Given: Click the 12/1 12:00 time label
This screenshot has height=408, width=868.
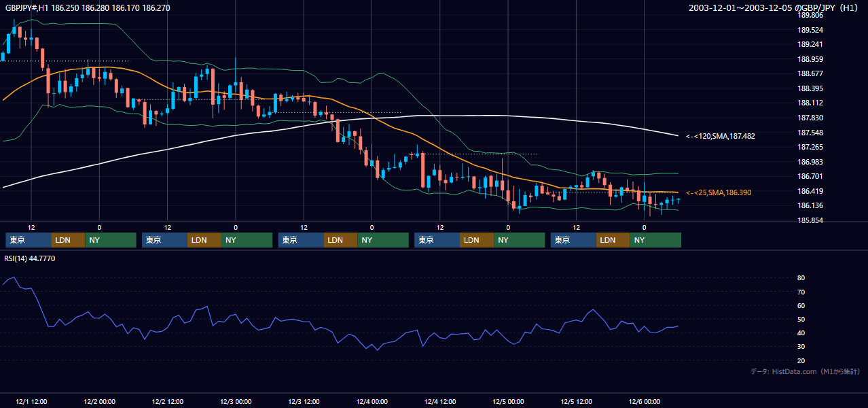Looking at the screenshot, I should tap(31, 402).
